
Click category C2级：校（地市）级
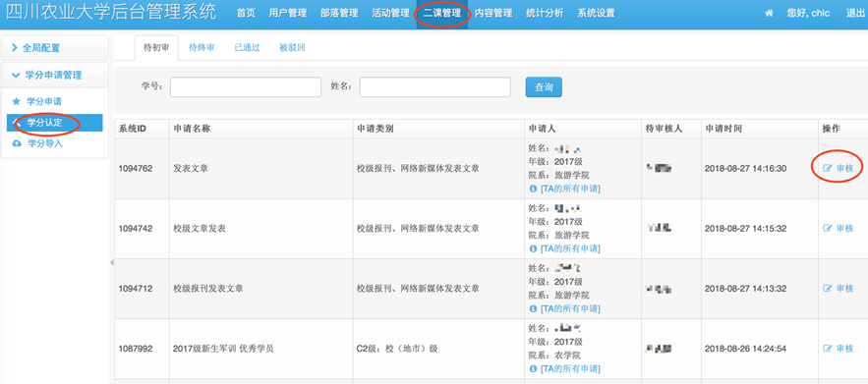pyautogui.click(x=397, y=349)
